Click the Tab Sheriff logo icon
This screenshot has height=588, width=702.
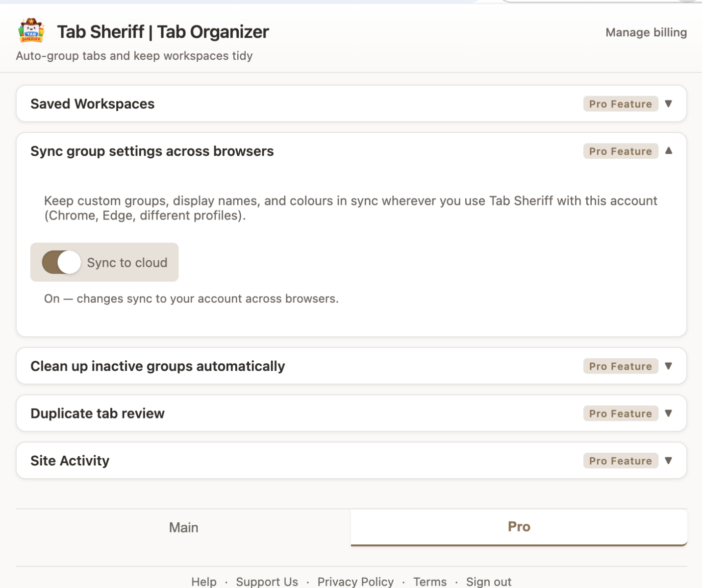31,31
